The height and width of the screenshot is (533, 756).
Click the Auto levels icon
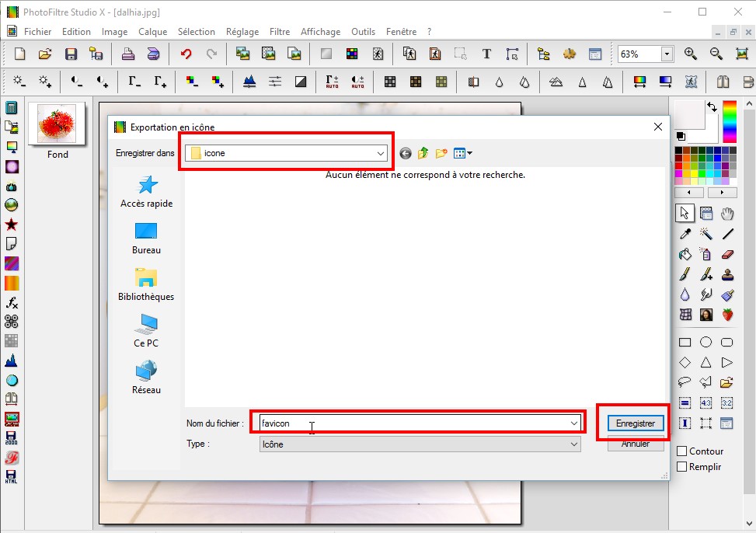tap(332, 82)
